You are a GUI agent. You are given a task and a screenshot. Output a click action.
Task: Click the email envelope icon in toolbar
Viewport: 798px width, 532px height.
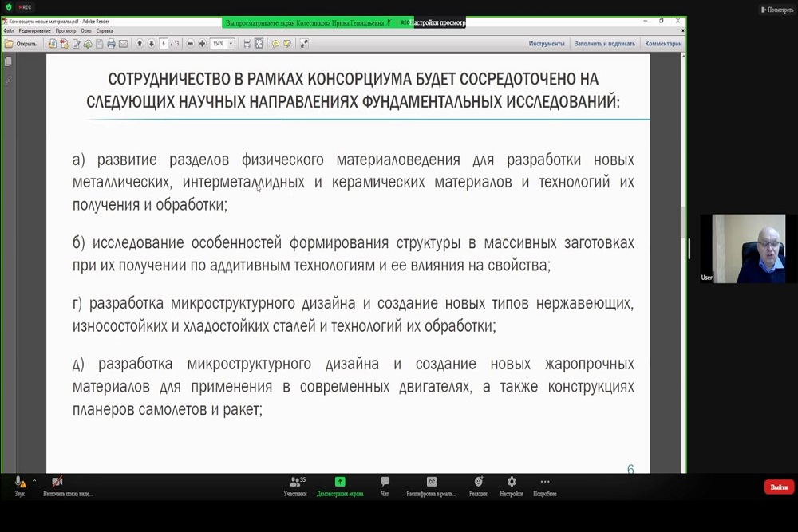tap(123, 44)
